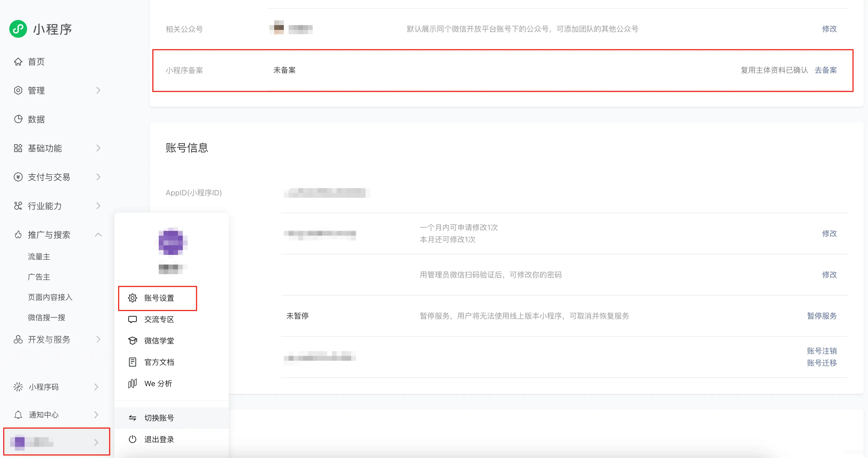This screenshot has width=868, height=458.
Task: Click the chart icon for We 分析
Action: pyautogui.click(x=133, y=383)
